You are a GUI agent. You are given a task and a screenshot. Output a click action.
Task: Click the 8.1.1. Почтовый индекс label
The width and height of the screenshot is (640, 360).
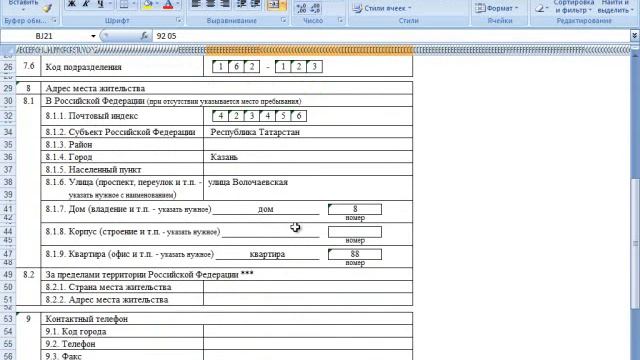click(x=92, y=116)
